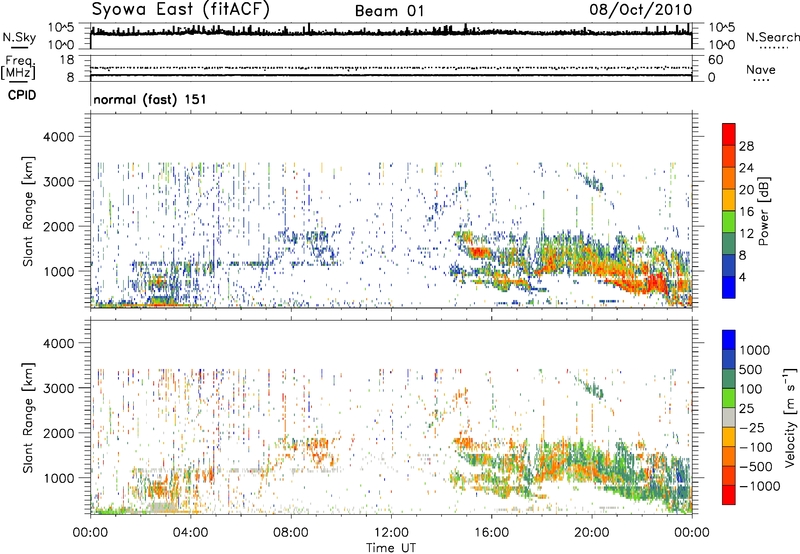Click the '20' power colorbar label
The height and width of the screenshot is (554, 800).
click(746, 190)
